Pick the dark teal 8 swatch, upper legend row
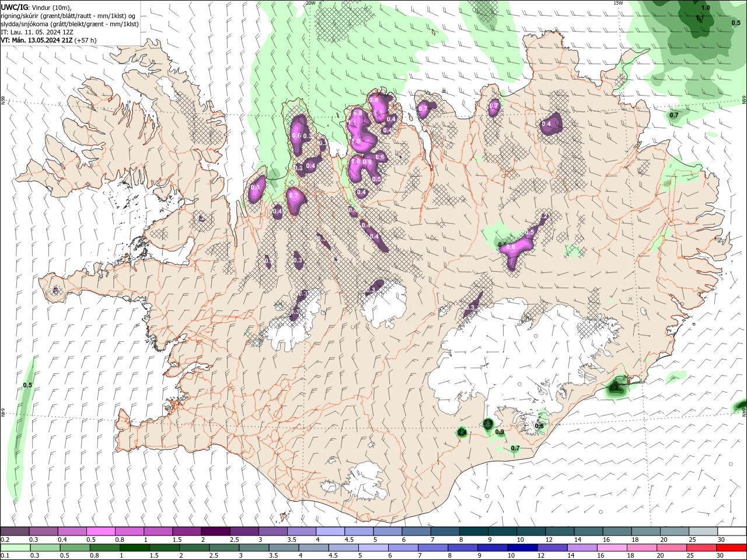 coord(473,531)
